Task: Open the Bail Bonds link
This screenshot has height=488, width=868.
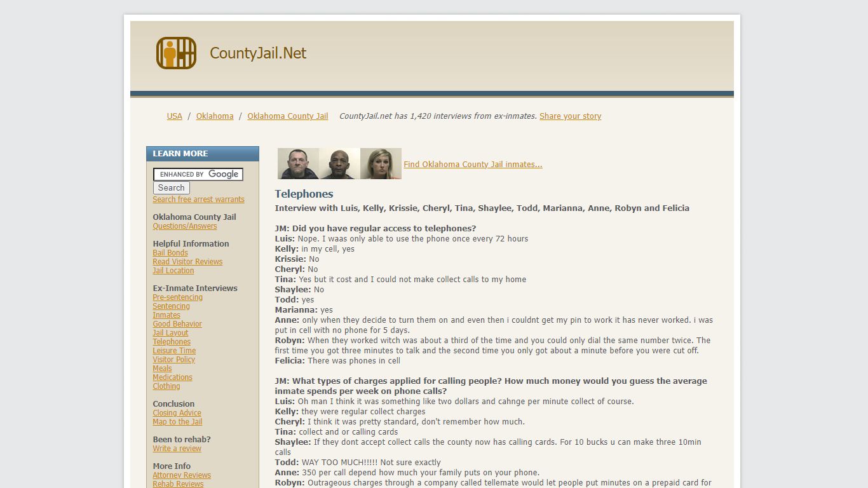Action: (170, 253)
